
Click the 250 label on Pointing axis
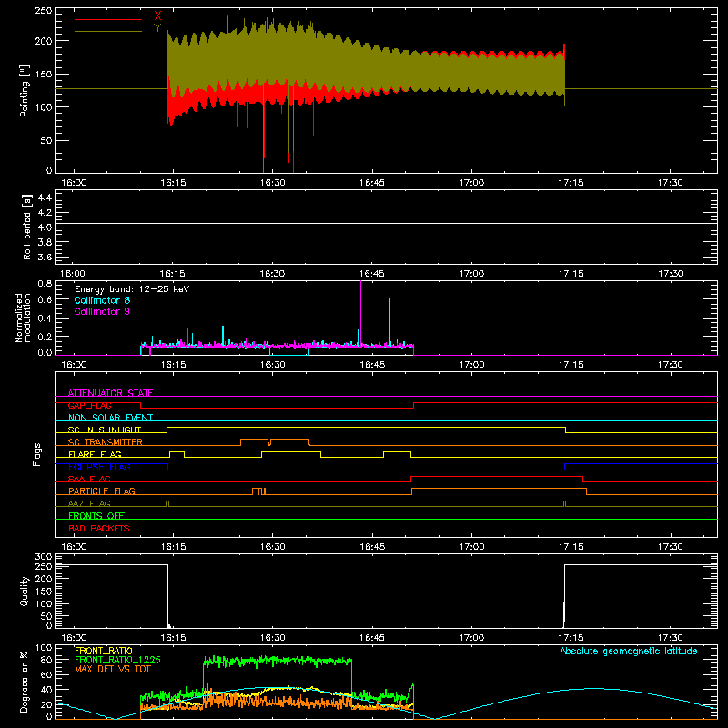tap(43, 11)
